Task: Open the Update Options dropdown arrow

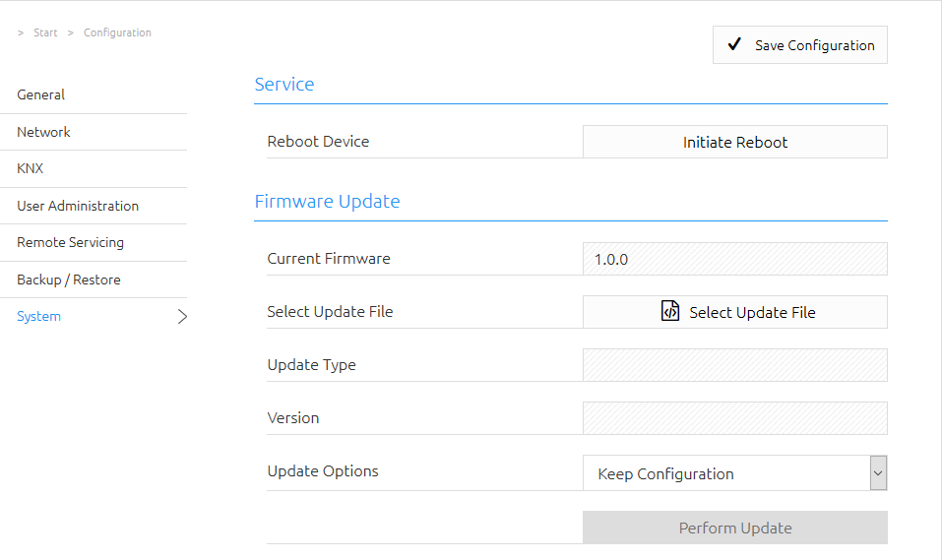Action: coord(878,472)
